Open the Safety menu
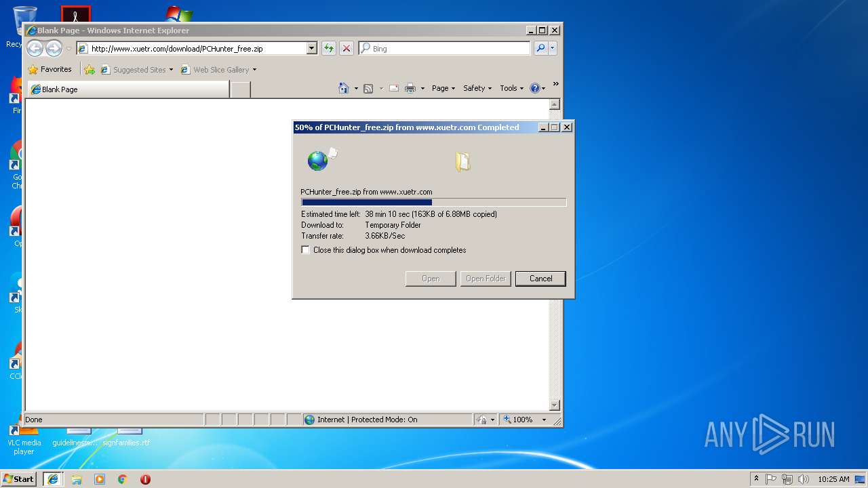The width and height of the screenshot is (868, 488). click(477, 88)
